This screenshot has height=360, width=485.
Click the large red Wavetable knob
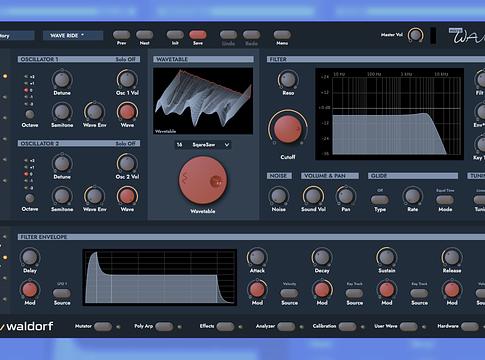(x=203, y=180)
